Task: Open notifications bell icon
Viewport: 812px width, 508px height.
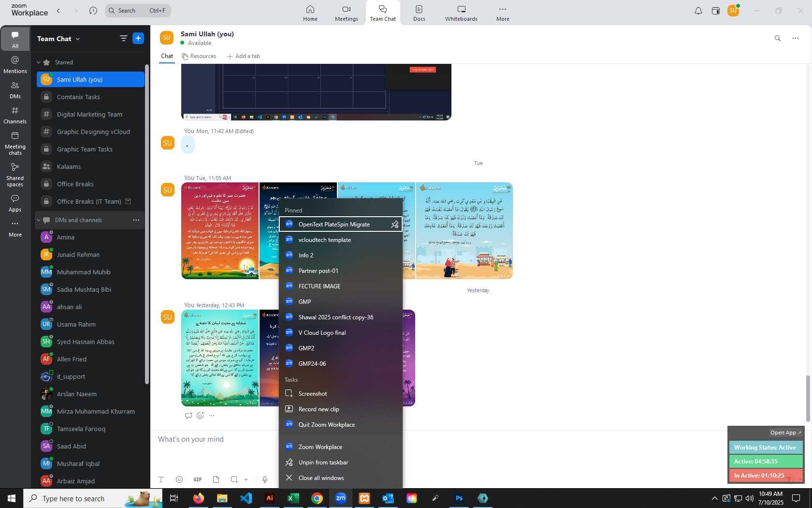Action: click(x=698, y=11)
